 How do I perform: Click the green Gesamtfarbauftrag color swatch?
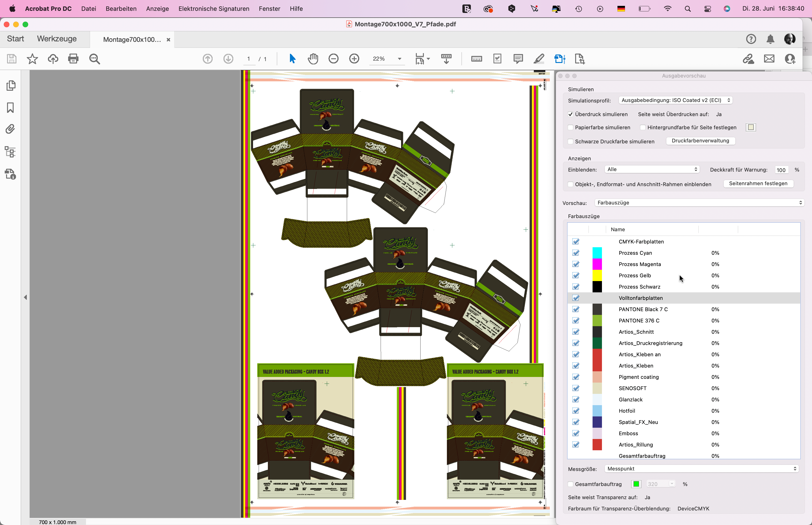tap(636, 484)
